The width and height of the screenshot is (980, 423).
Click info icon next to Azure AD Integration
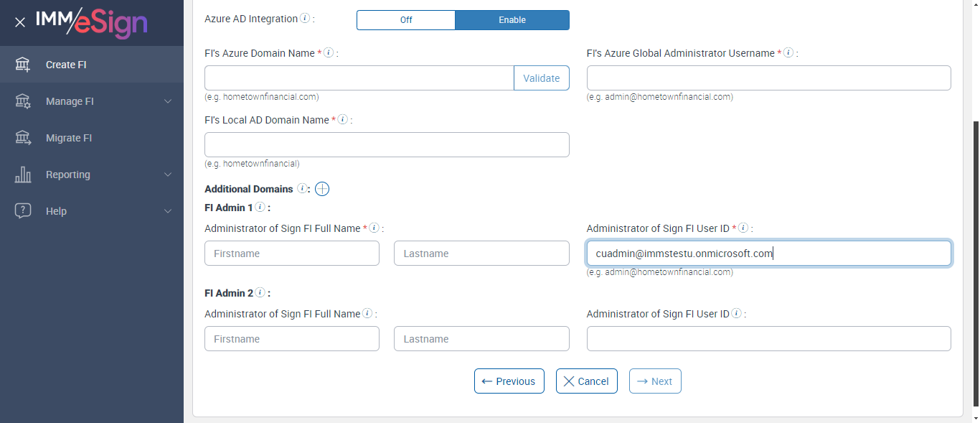coord(305,19)
